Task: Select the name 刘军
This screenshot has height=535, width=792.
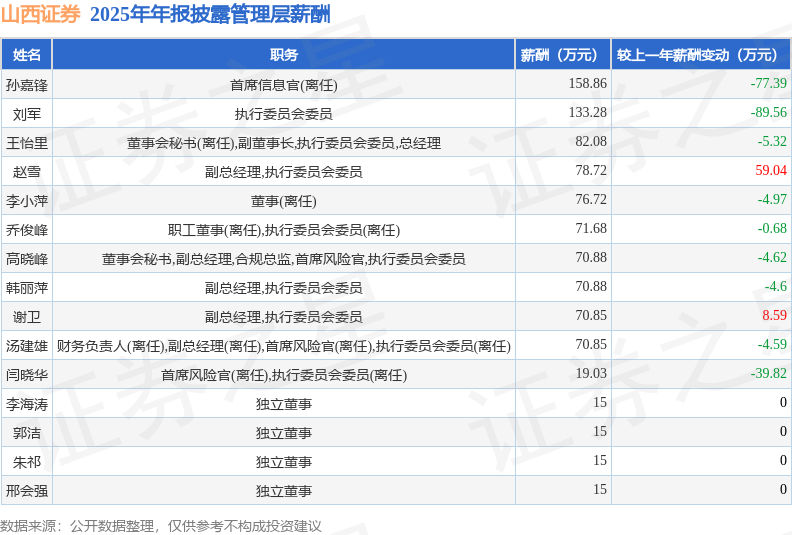Action: (x=27, y=114)
